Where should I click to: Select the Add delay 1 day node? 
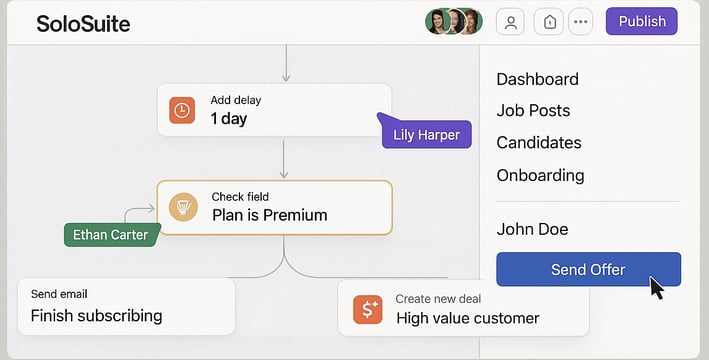[x=274, y=110]
